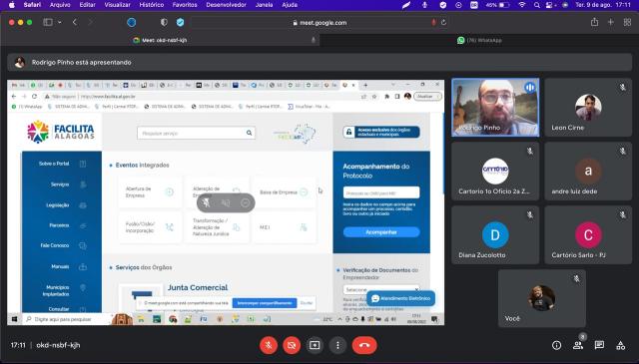Viewport: 639px width, 364px height.
Task: Reload the page in Safari
Action: [443, 23]
